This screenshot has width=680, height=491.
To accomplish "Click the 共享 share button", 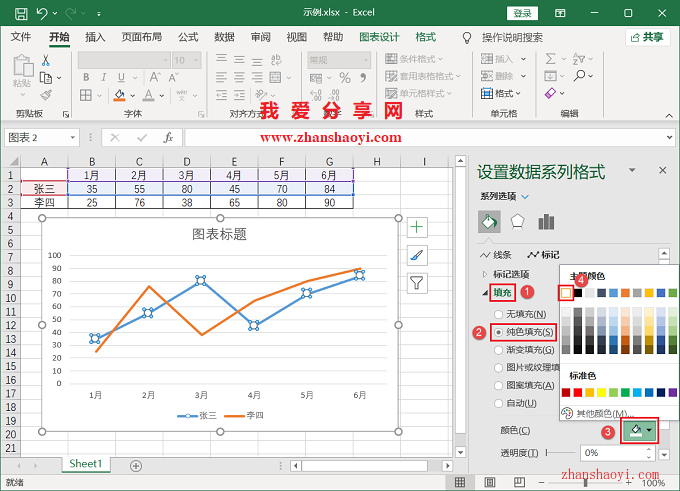I will pyautogui.click(x=646, y=37).
